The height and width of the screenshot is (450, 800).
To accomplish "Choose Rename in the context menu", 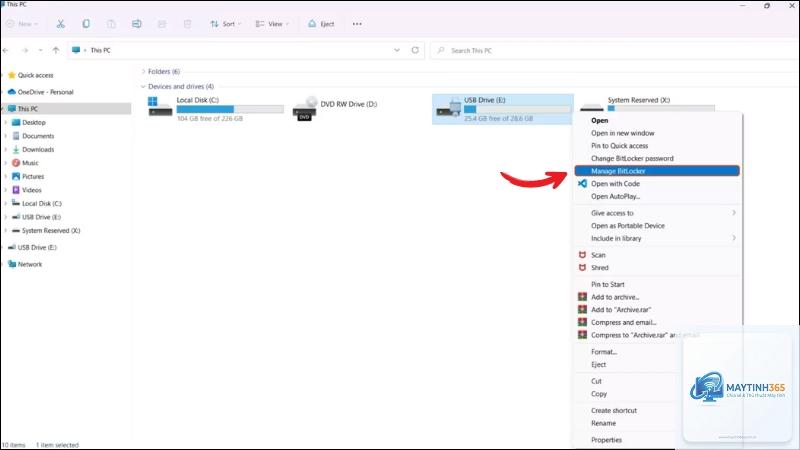I will pos(603,423).
